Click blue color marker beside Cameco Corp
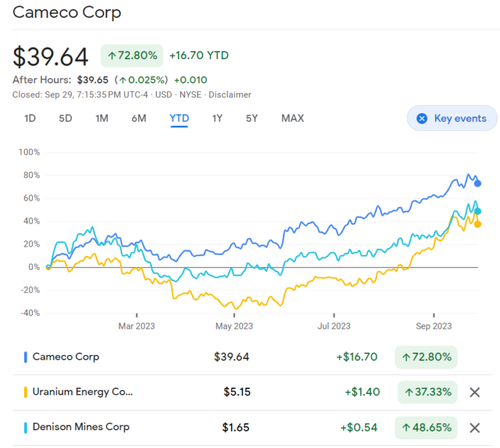The width and height of the screenshot is (500, 448). point(25,357)
